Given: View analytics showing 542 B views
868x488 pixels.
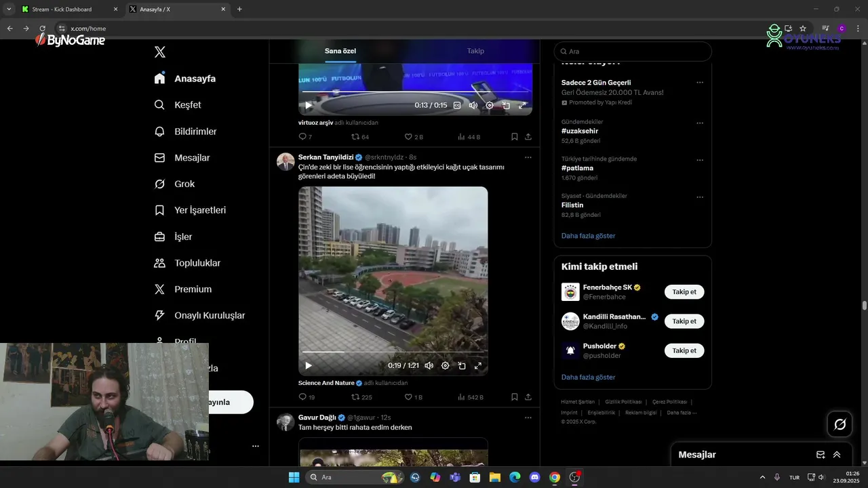Looking at the screenshot, I should click(471, 397).
